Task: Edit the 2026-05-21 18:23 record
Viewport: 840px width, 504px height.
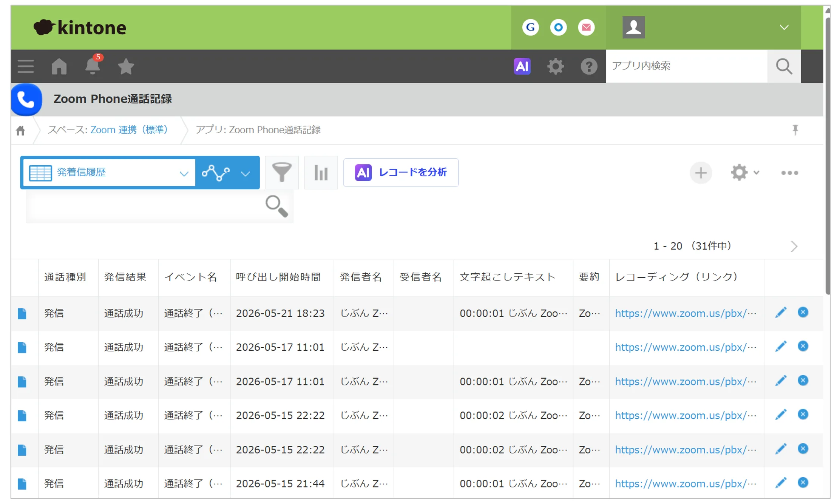Action: click(x=781, y=313)
